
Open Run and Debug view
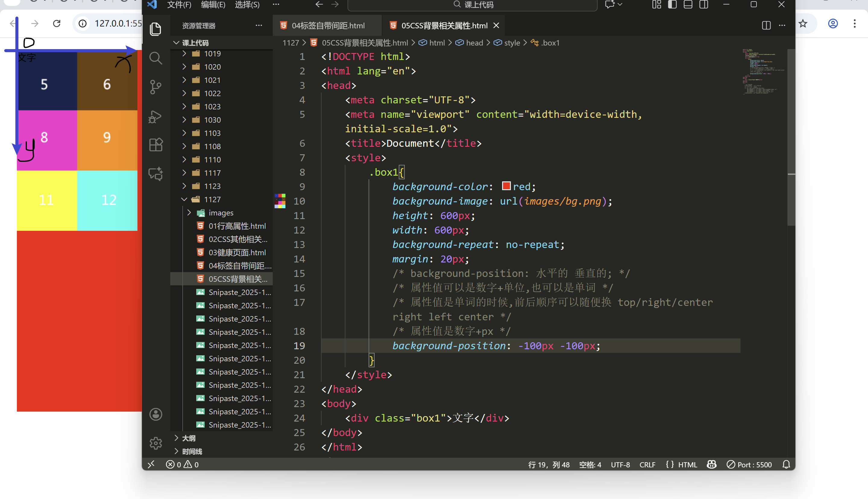(x=156, y=116)
